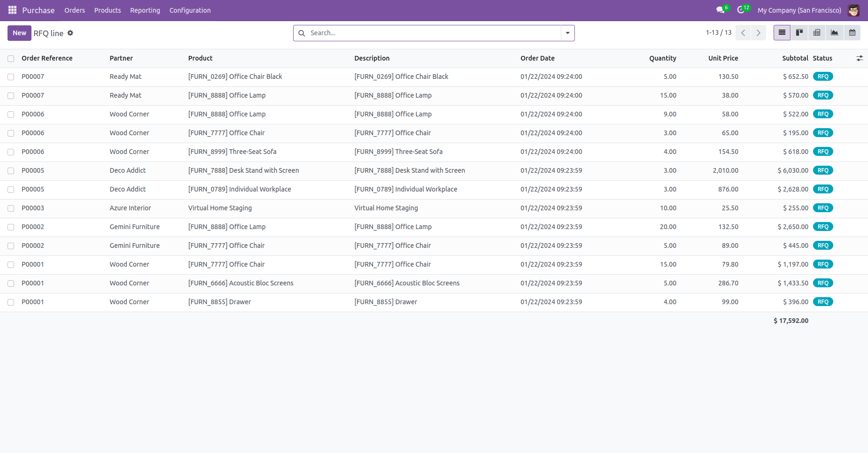Viewport: 868px width, 453px height.
Task: Open the activities clock icon
Action: point(741,10)
